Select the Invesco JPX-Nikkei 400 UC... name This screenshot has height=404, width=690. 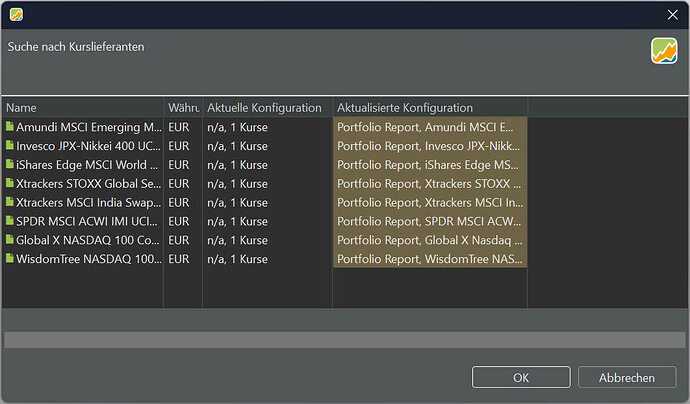(x=88, y=146)
